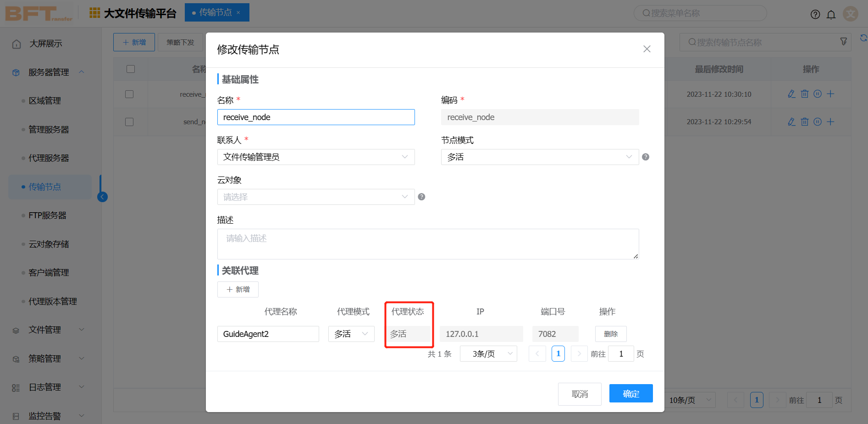Click the edit pencil for receive_node row

pyautogui.click(x=791, y=94)
